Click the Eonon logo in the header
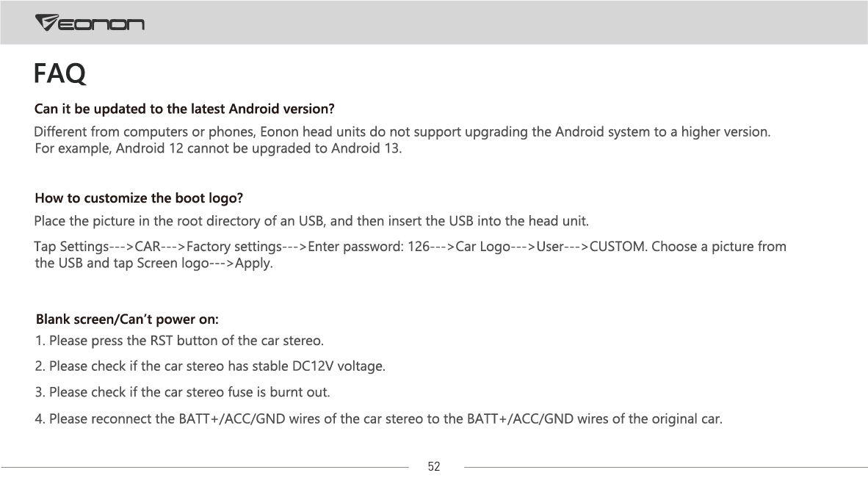This screenshot has width=868, height=478. 90,23
